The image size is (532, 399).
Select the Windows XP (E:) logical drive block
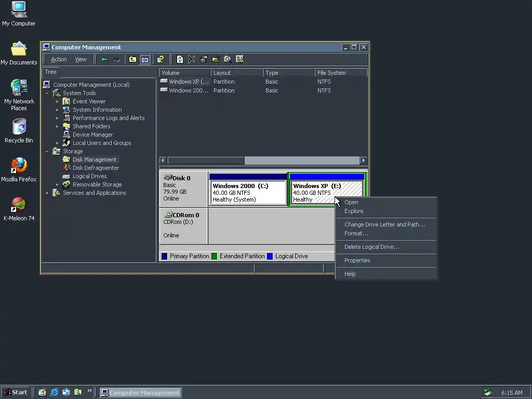point(326,189)
